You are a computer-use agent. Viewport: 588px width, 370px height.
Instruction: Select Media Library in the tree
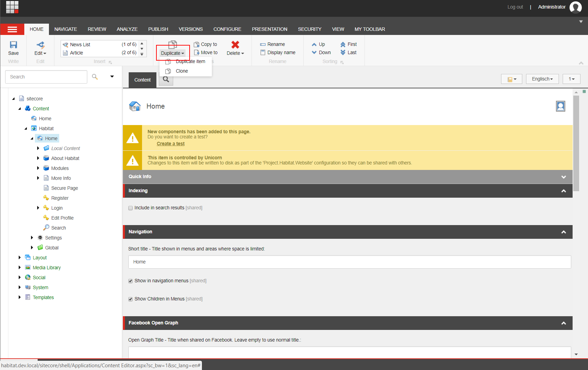point(47,268)
